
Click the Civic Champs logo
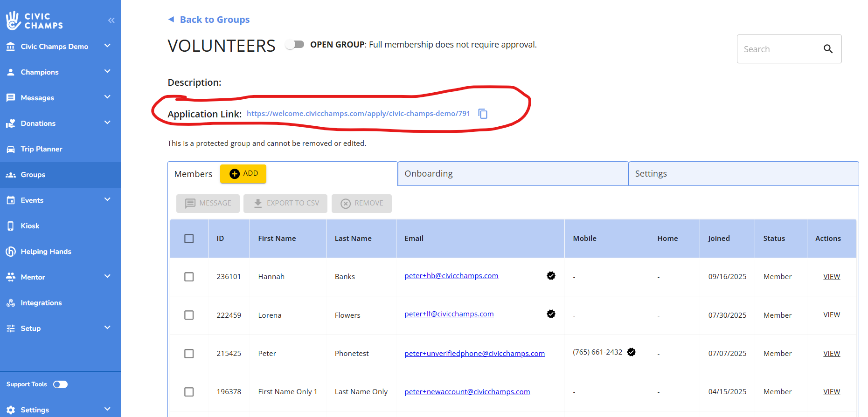pyautogui.click(x=35, y=21)
